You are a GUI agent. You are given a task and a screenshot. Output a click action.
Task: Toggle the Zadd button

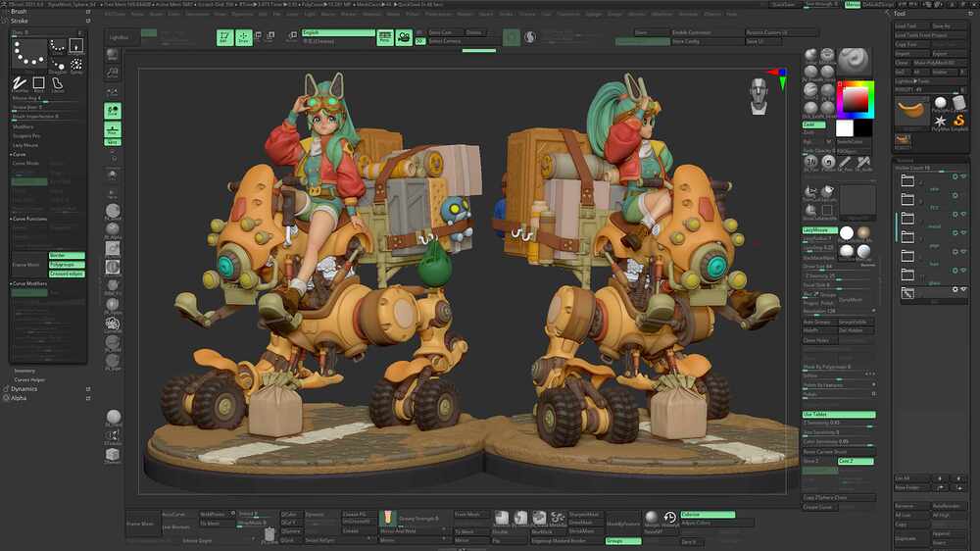[813, 125]
